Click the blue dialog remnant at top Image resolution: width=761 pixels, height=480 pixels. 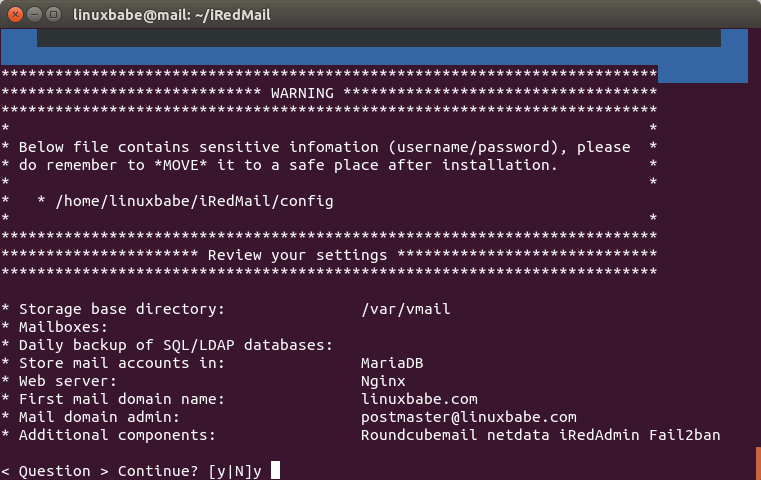734,55
